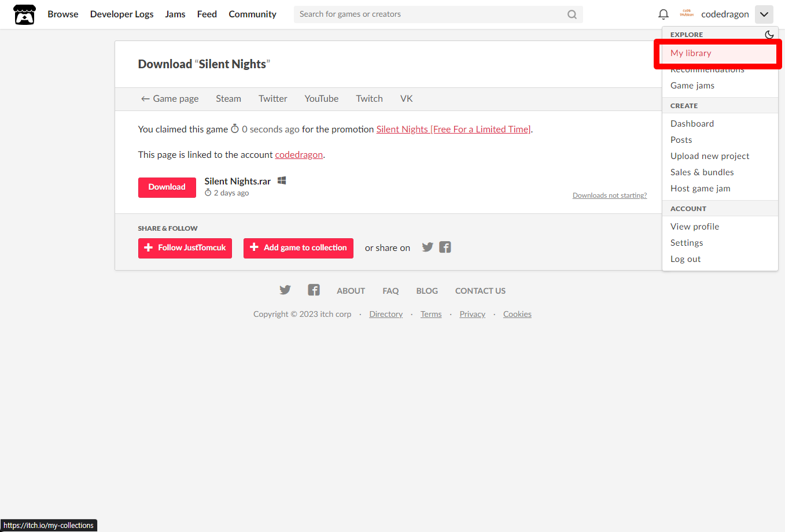The height and width of the screenshot is (532, 785).
Task: Open Silent Nights Free For a Limited Time link
Action: coord(454,130)
